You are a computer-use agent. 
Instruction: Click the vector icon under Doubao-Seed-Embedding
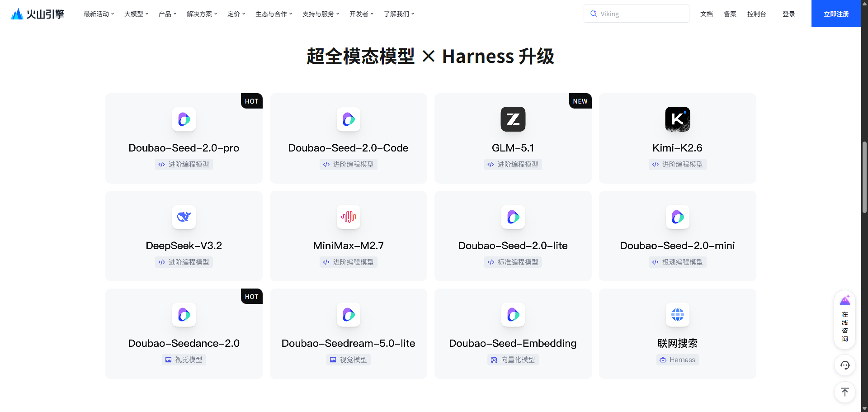tap(494, 360)
